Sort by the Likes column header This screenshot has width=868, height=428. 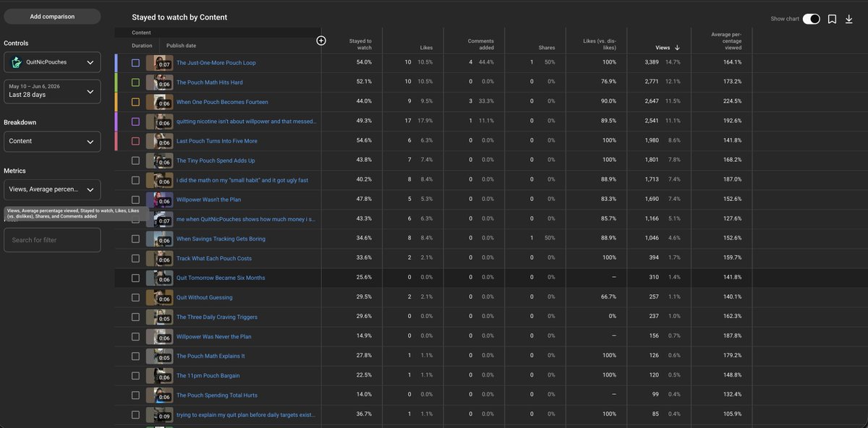coord(426,48)
